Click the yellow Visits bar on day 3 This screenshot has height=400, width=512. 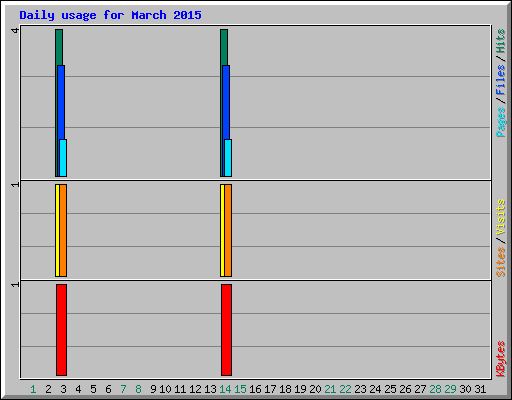[57, 230]
